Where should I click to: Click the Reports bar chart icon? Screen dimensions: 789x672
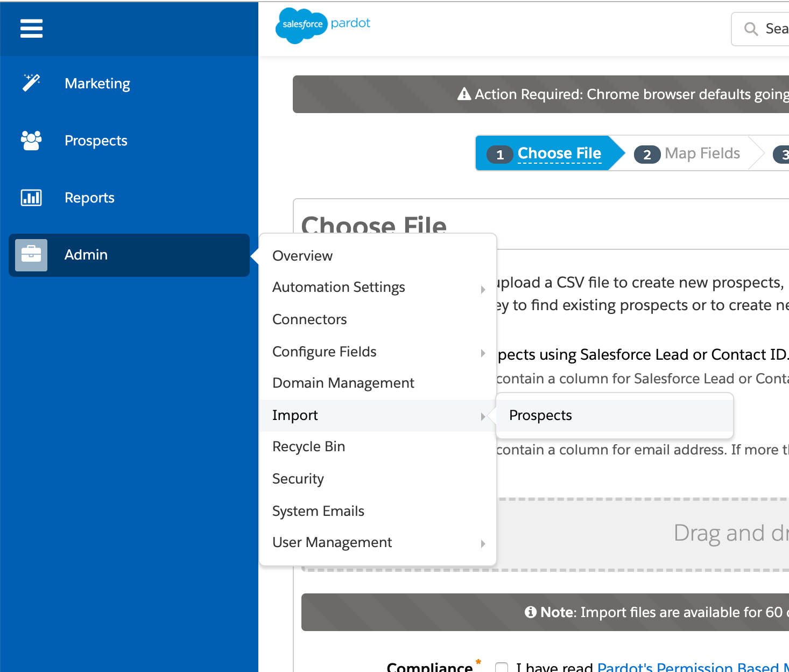point(31,198)
